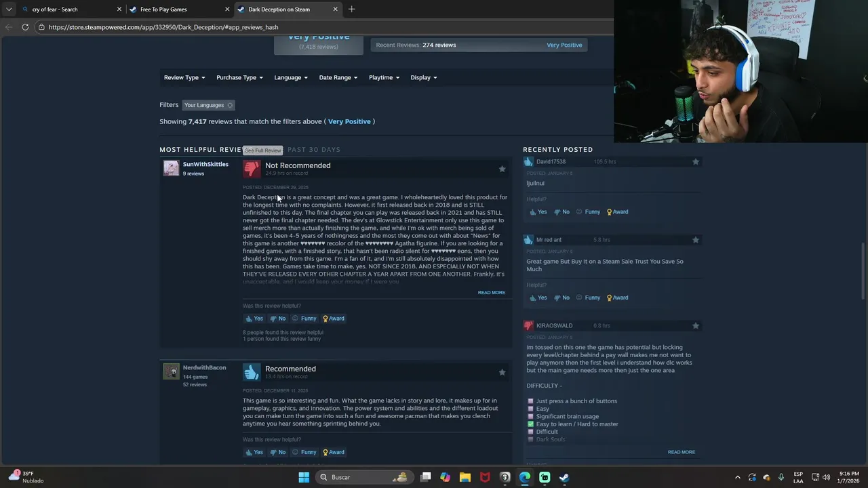The image size is (868, 488).
Task: Vote No on NerdwithBacon review
Action: (x=278, y=452)
